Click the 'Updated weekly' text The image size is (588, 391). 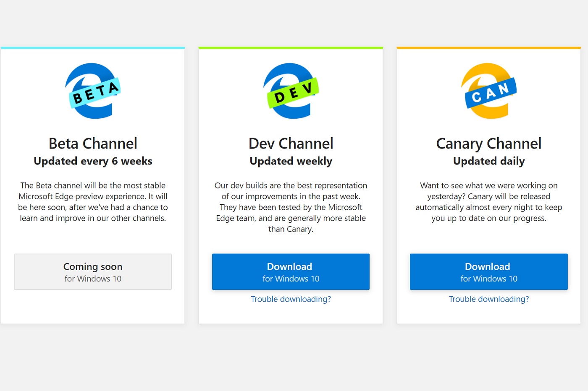(291, 161)
